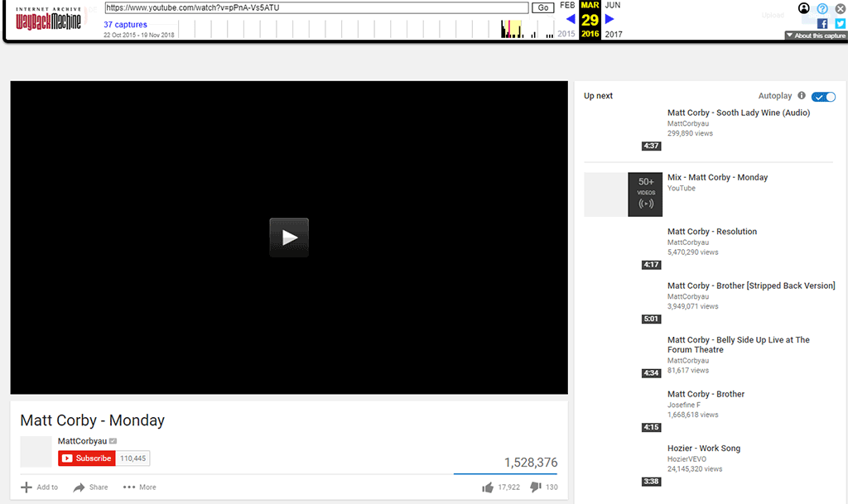
Task: Open the Wayback Machine sign-in account icon
Action: click(803, 8)
